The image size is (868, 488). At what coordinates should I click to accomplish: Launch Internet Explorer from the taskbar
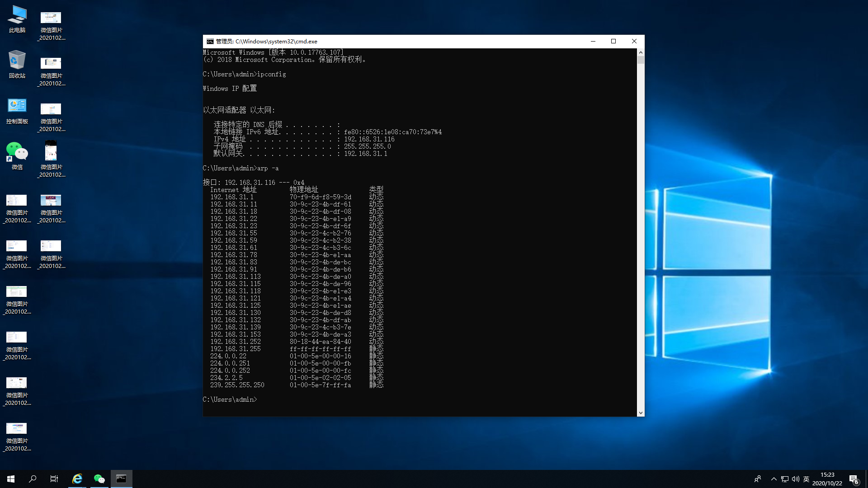point(77,479)
